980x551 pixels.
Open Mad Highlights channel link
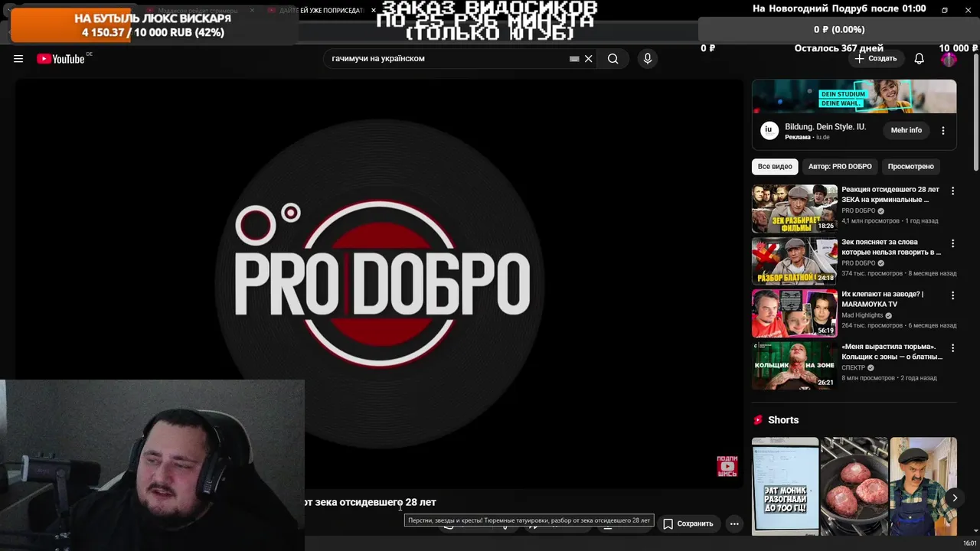862,315
